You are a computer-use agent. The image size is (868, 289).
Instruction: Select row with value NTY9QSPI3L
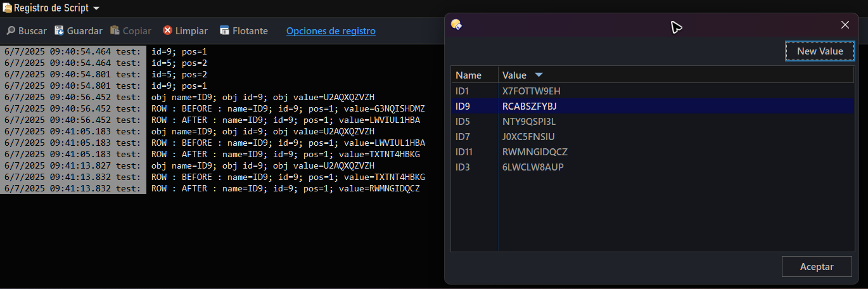click(652, 121)
